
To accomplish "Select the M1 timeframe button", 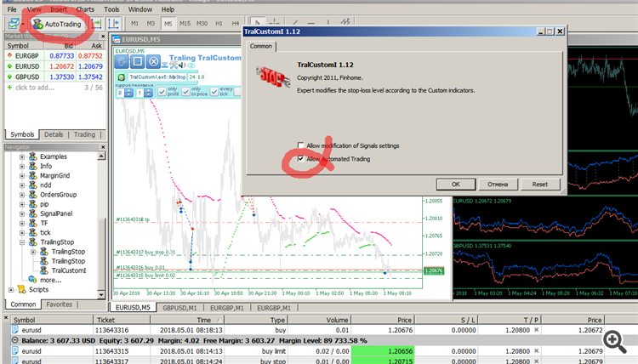I will [134, 24].
